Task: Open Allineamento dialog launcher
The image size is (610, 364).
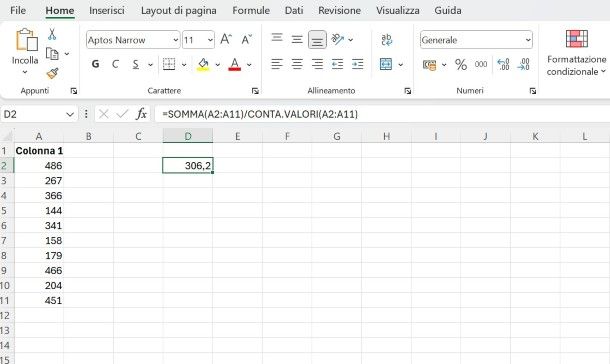Action: point(408,91)
